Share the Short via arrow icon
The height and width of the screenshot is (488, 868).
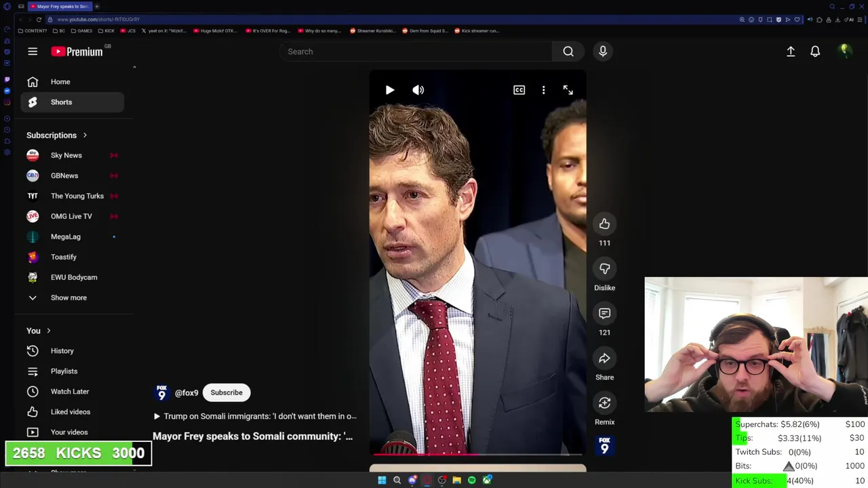[604, 359]
